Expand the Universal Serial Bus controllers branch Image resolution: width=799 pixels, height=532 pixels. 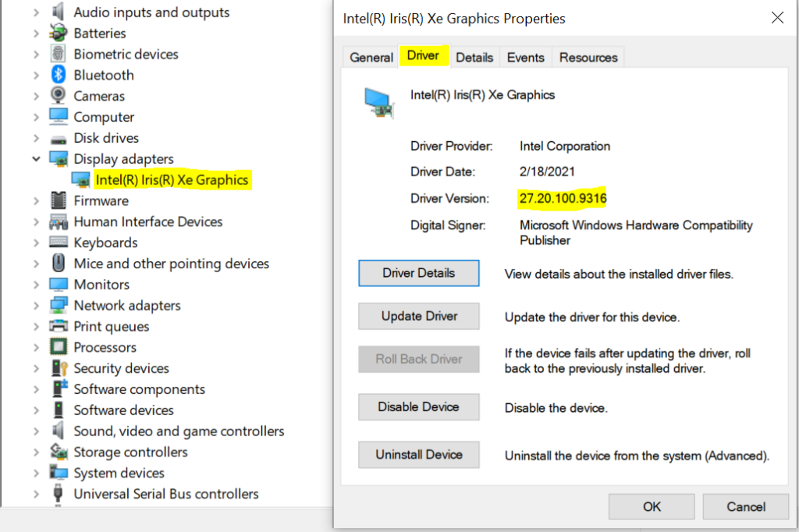coord(37,494)
